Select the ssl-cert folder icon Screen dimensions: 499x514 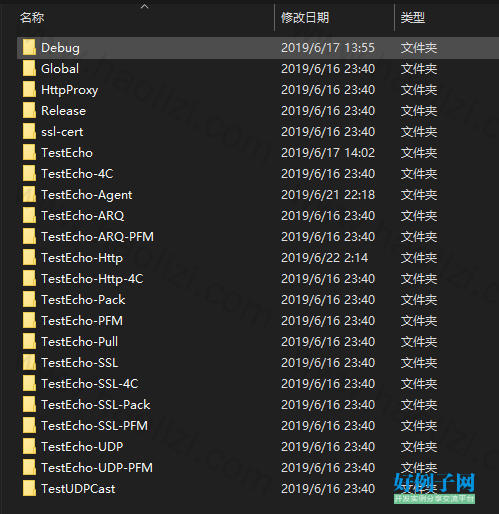[x=29, y=132]
